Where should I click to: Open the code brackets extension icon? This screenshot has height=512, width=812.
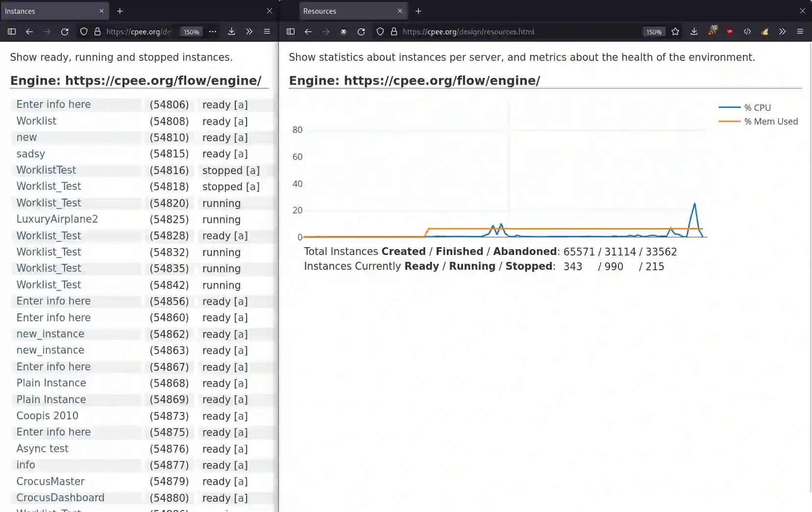pos(747,31)
